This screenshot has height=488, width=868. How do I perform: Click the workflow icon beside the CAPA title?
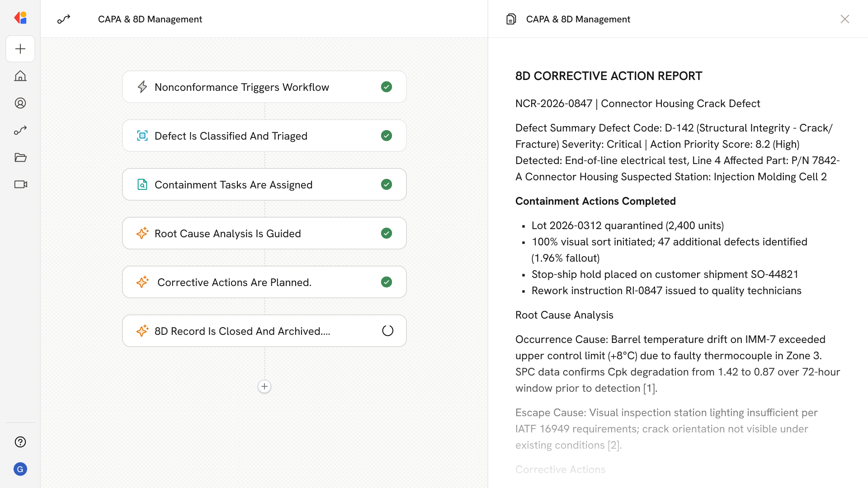pyautogui.click(x=64, y=19)
